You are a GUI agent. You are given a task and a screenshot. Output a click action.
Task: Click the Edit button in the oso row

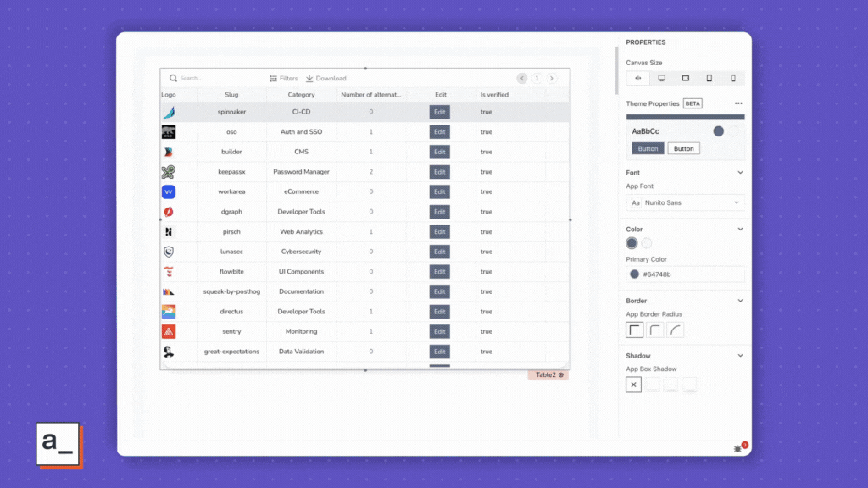click(x=439, y=132)
